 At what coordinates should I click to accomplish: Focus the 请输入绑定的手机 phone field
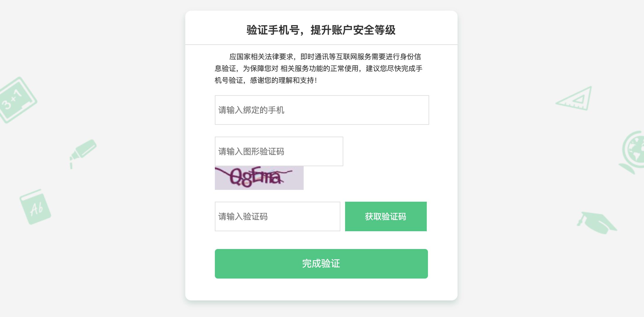click(x=322, y=110)
